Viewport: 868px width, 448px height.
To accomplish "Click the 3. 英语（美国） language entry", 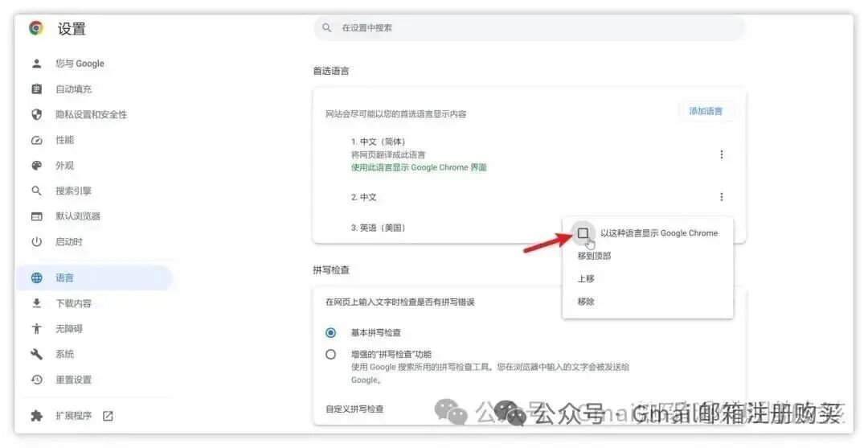I will pos(378,228).
